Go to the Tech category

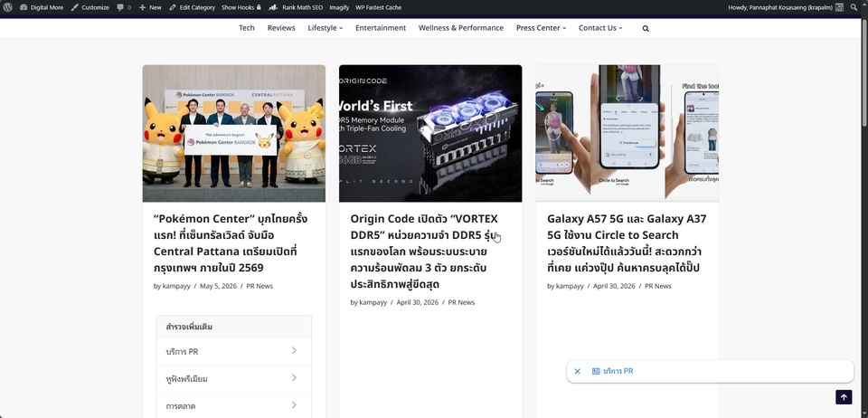247,28
